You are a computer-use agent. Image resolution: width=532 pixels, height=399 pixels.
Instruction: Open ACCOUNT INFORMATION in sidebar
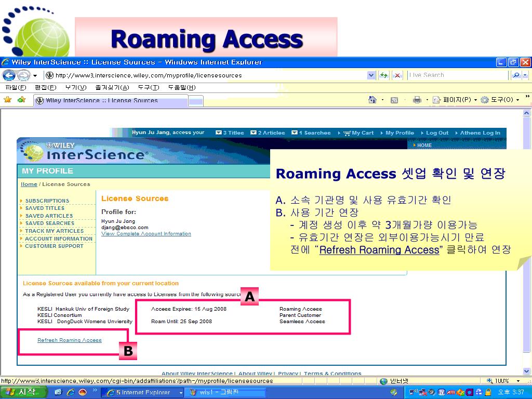(x=59, y=239)
